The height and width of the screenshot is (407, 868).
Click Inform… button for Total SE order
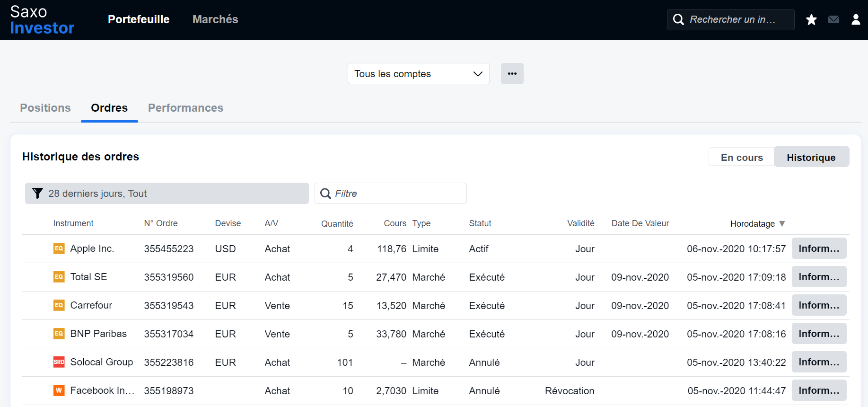click(x=819, y=277)
